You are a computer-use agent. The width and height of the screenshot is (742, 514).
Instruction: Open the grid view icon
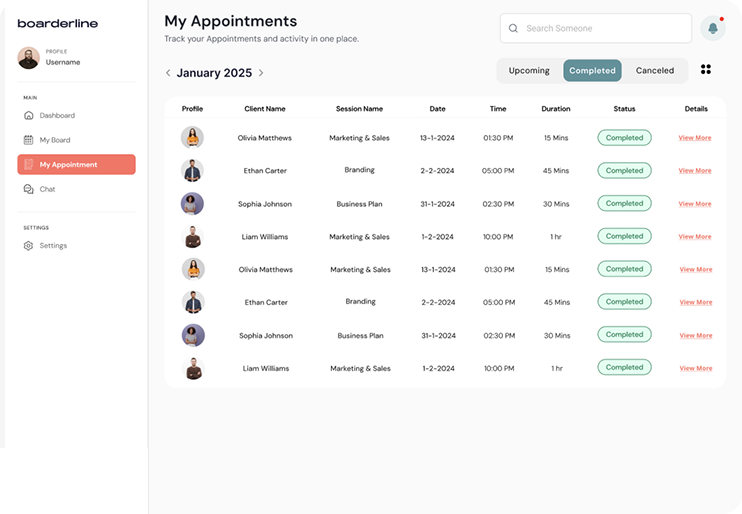pyautogui.click(x=706, y=70)
